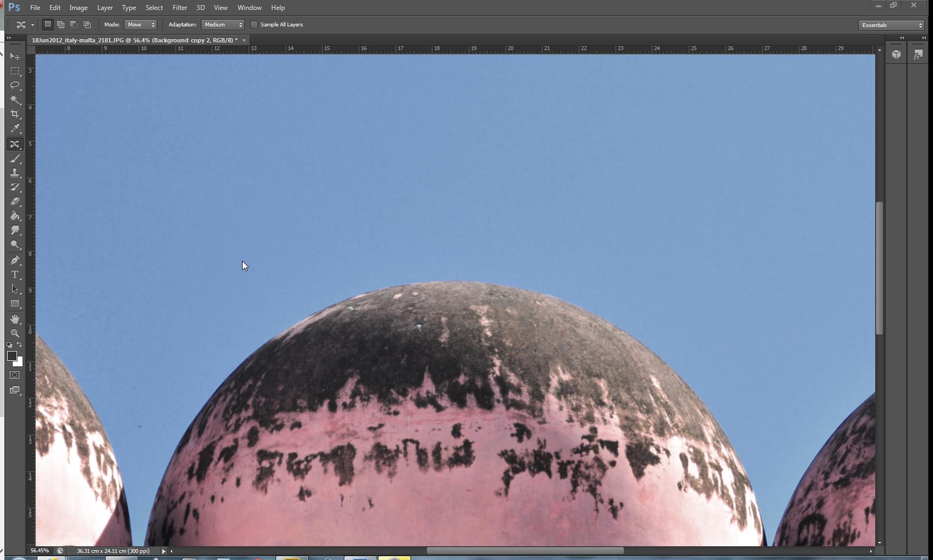Screen dimensions: 933x560
Task: Click the horizontal scrollbar thumb
Action: point(525,551)
